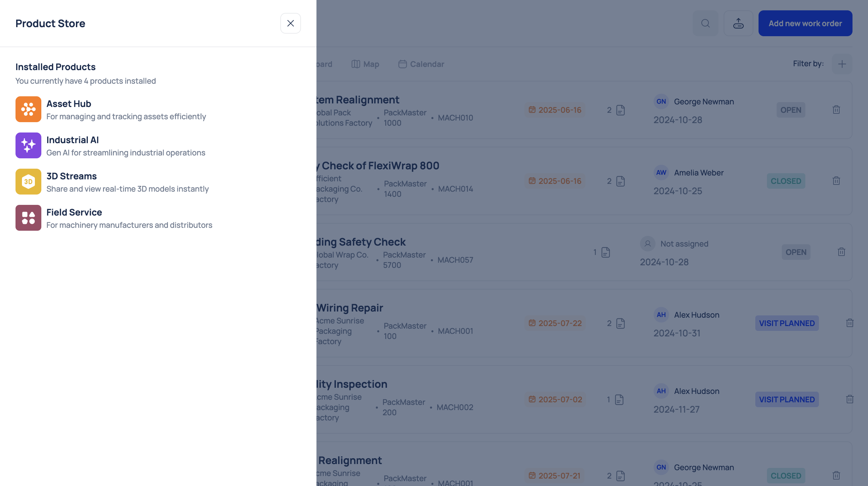Click the search icon in header

click(705, 23)
